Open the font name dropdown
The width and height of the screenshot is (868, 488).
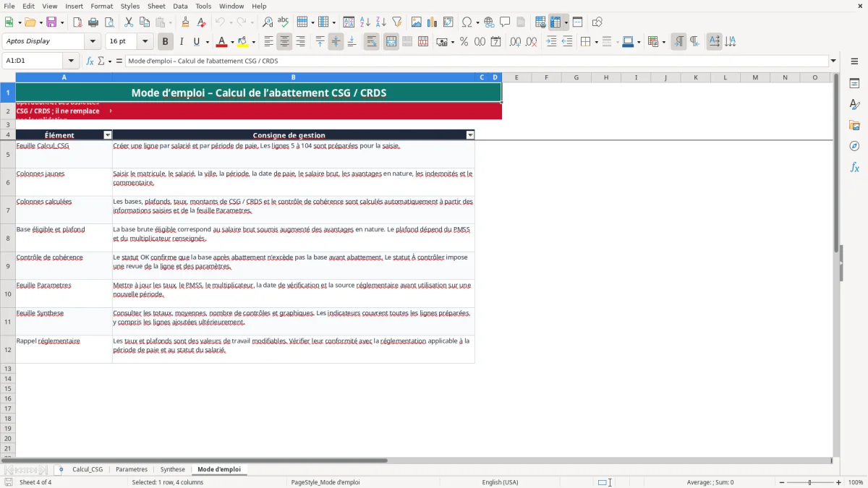(93, 42)
